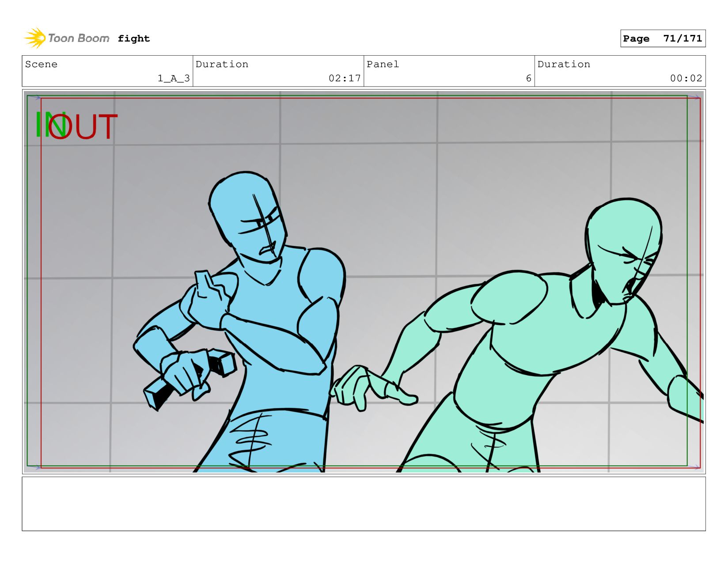Click the panel duration value 00:02

click(686, 78)
